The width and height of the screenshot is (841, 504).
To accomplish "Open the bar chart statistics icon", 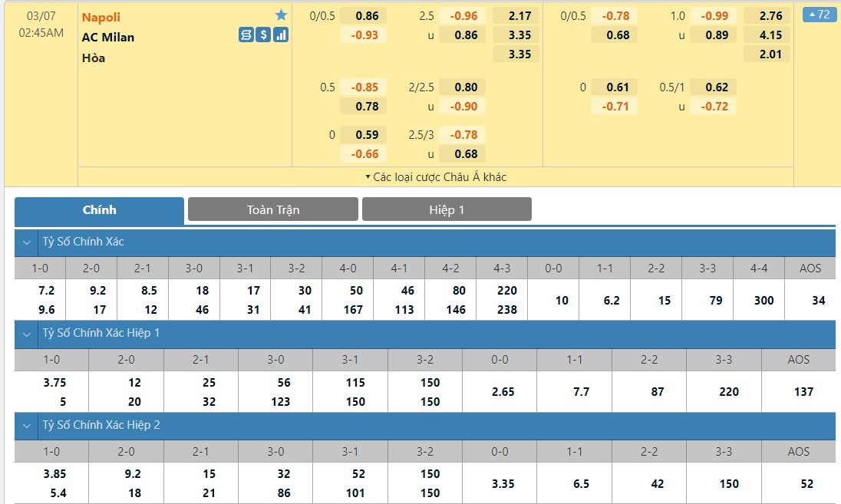I will point(281,35).
